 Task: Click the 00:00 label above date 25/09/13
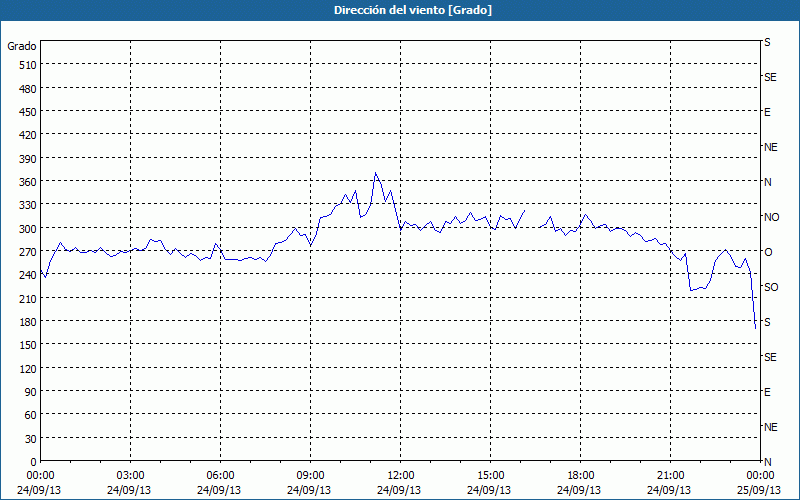click(760, 476)
